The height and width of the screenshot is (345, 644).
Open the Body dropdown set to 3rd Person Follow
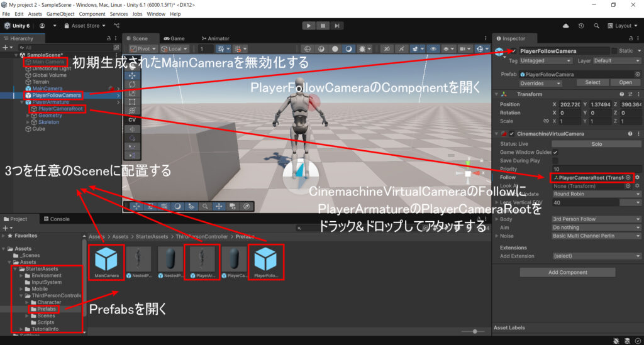tap(596, 219)
